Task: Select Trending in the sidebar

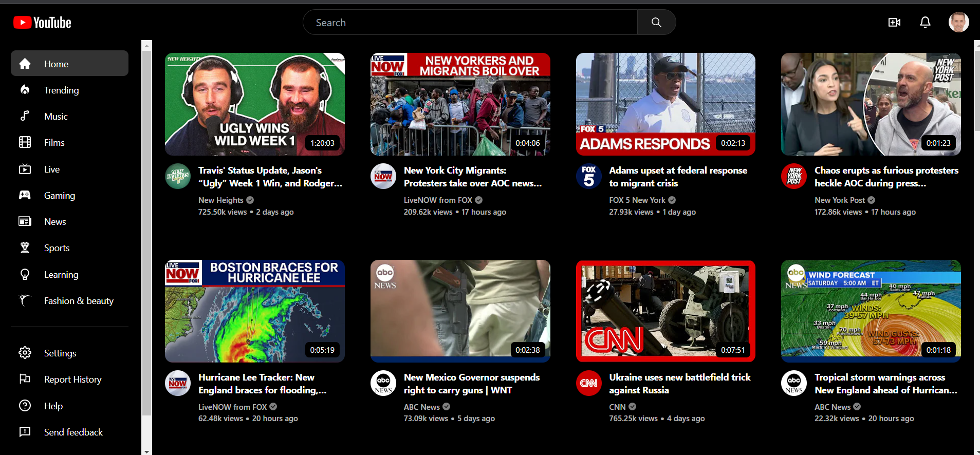Action: point(61,90)
